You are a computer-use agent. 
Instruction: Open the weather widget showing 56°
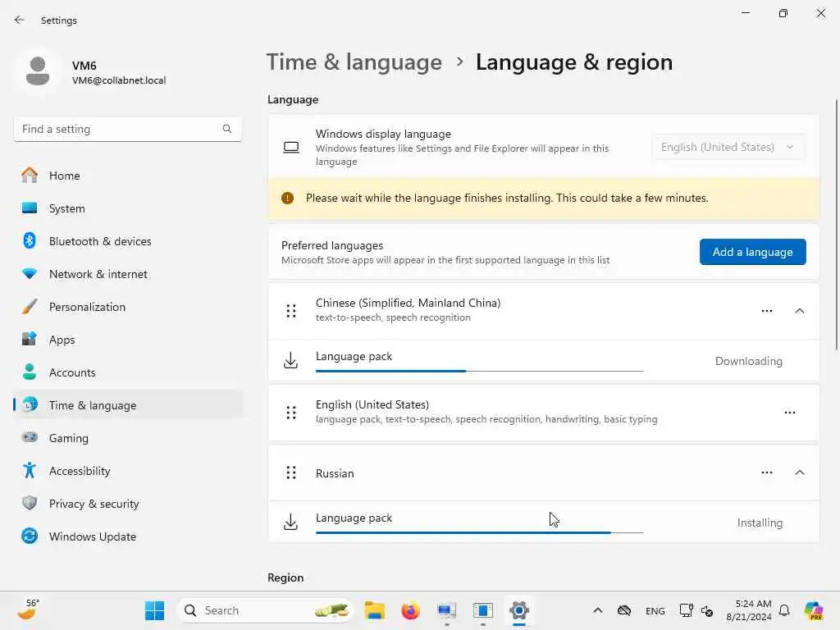pos(28,609)
